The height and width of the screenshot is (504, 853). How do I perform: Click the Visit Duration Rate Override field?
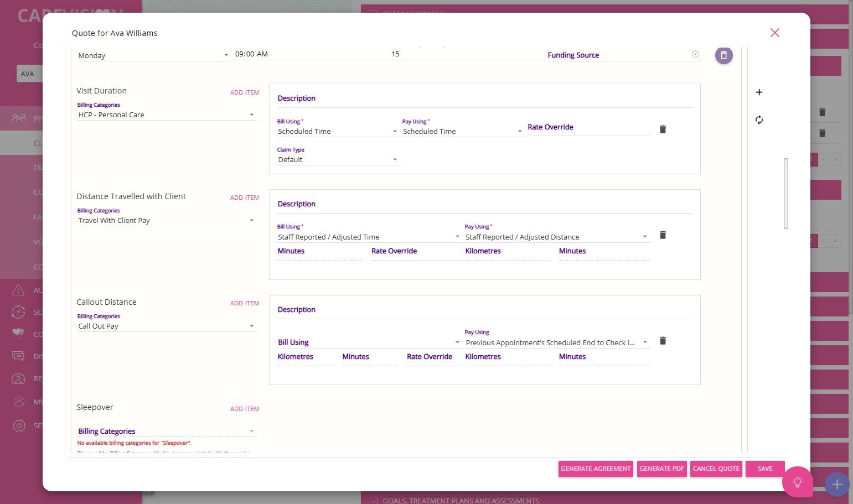pos(588,127)
